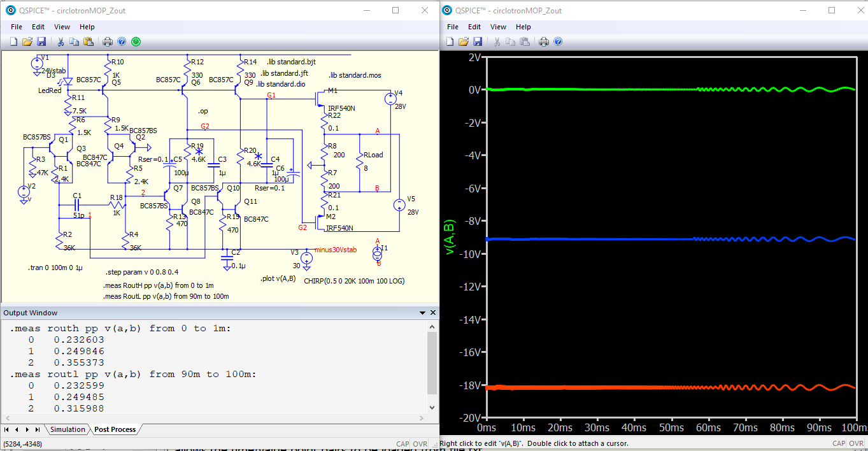Screen dimensions: 868x451
Task: Click Paste icon in schematic toolbar
Action: pos(89,41)
